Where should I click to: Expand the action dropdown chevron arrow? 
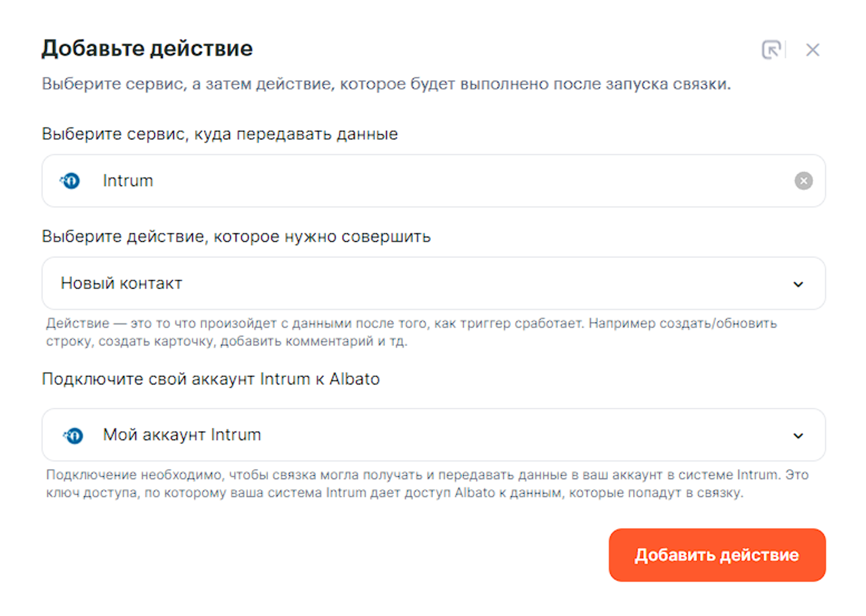tap(798, 284)
